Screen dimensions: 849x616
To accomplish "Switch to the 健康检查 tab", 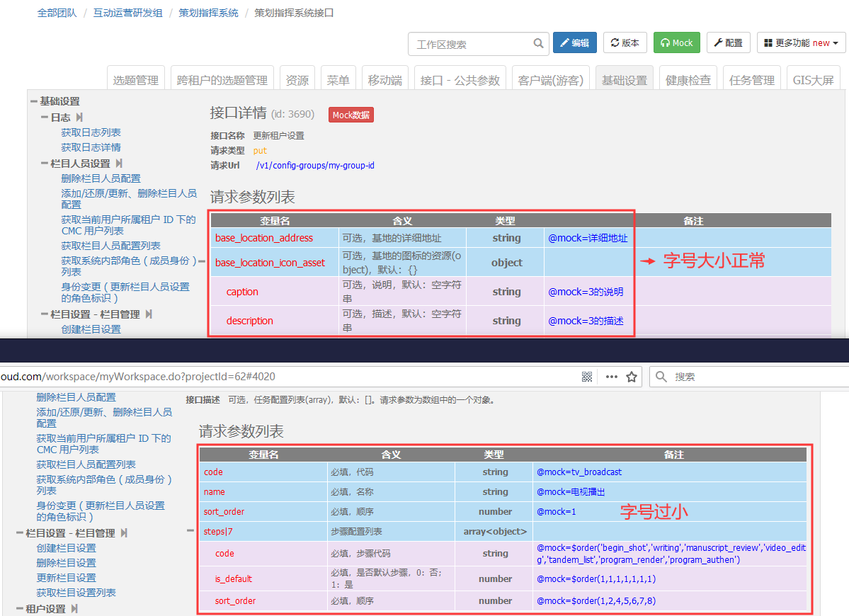I will (x=688, y=81).
